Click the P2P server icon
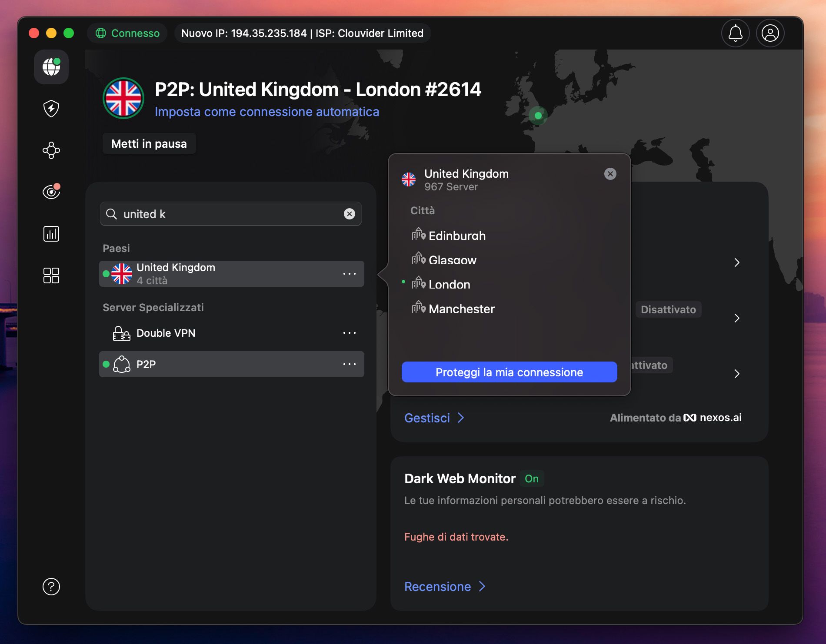The width and height of the screenshot is (826, 644). pyautogui.click(x=122, y=364)
